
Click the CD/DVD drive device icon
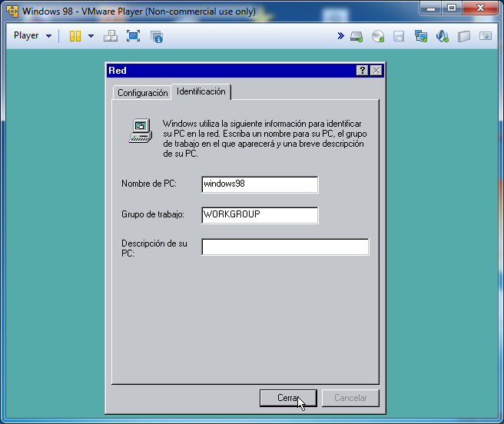pyautogui.click(x=377, y=36)
